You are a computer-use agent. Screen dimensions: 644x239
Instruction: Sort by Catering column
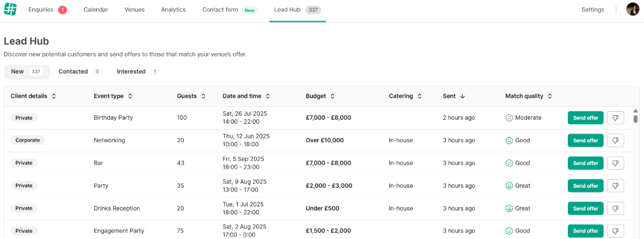[406, 96]
